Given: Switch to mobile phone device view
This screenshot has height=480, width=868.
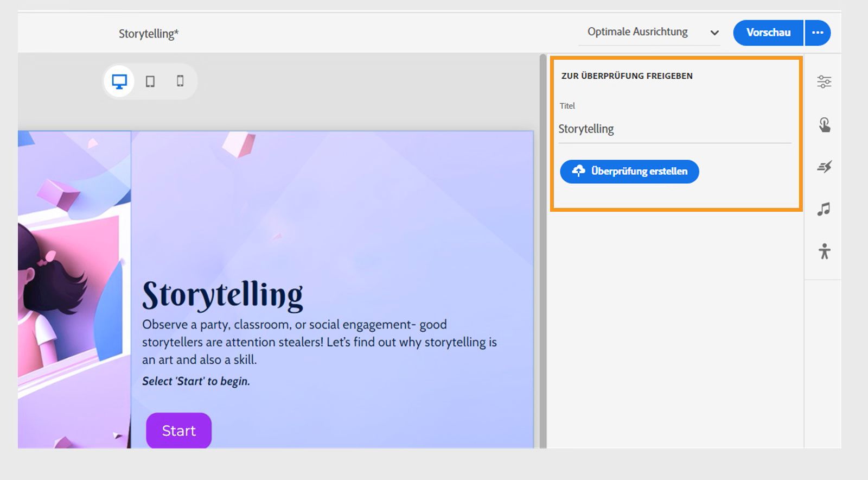Looking at the screenshot, I should pyautogui.click(x=180, y=81).
